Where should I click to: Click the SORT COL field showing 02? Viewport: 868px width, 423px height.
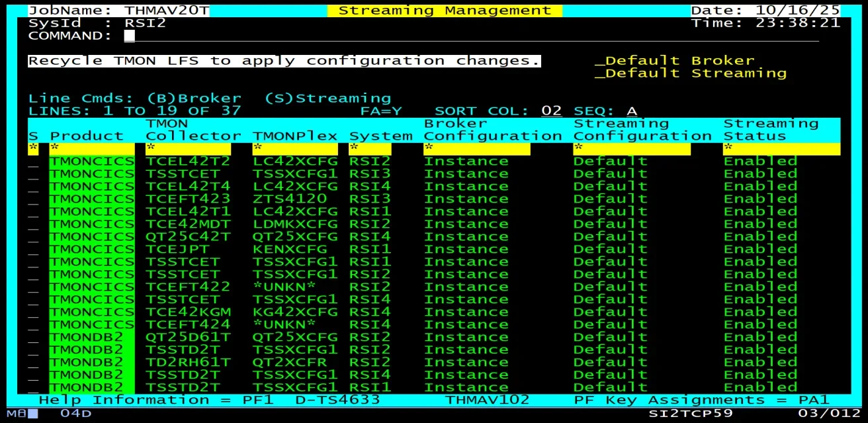click(551, 111)
